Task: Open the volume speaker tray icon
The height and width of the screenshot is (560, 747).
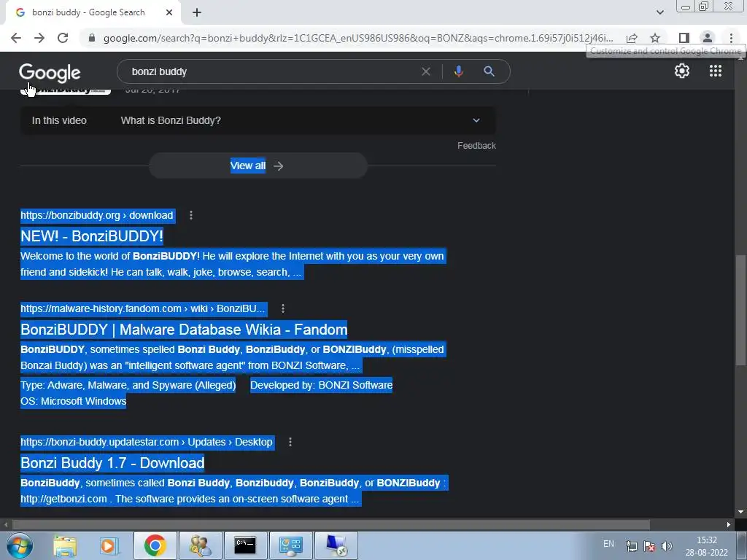Action: click(667, 546)
